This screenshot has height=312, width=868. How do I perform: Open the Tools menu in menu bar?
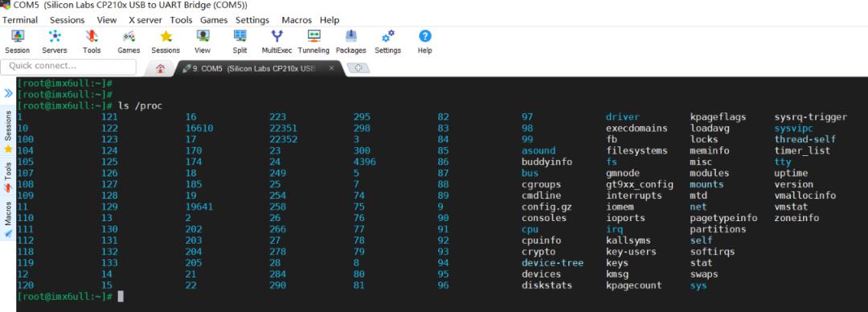click(x=181, y=20)
